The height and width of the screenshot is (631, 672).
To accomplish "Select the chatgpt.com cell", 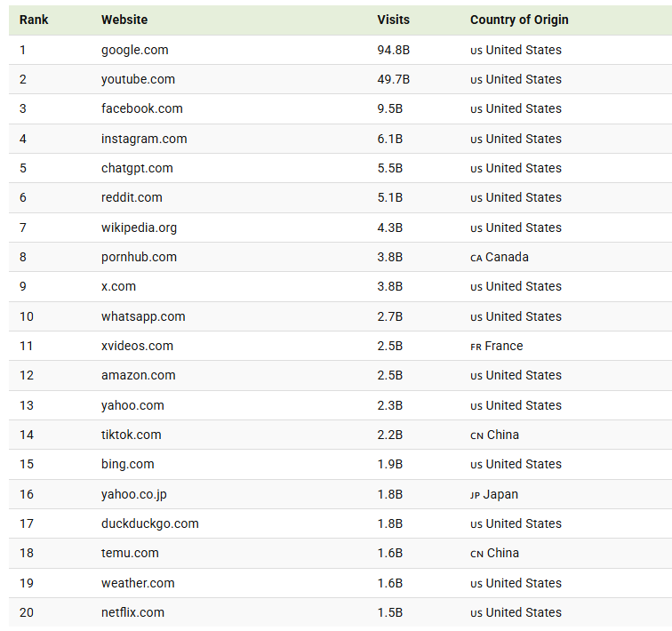I will tap(137, 168).
